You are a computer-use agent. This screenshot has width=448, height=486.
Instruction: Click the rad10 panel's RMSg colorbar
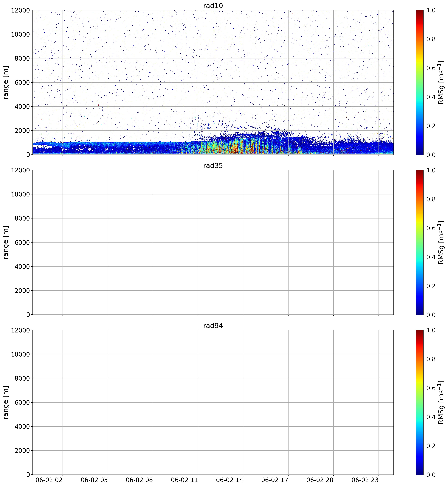[x=420, y=82]
